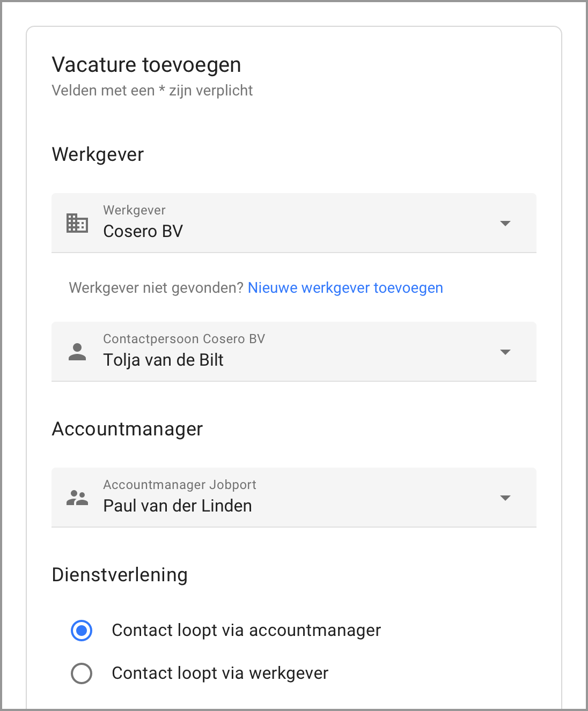Viewport: 588px width, 711px height.
Task: Select the 'Contact loopt via werkgever' radio button
Action: coord(82,673)
